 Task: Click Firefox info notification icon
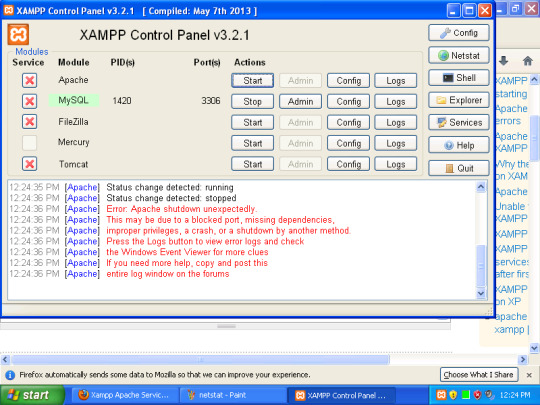10,375
